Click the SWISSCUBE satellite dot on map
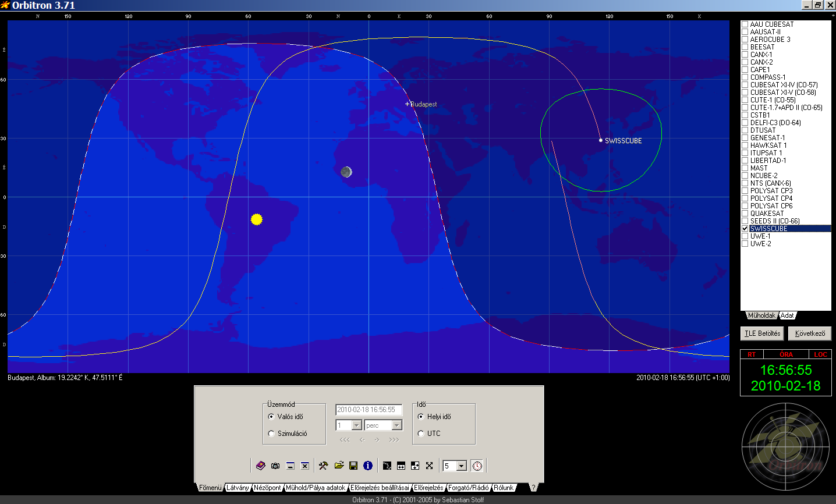This screenshot has height=504, width=836. [x=601, y=140]
